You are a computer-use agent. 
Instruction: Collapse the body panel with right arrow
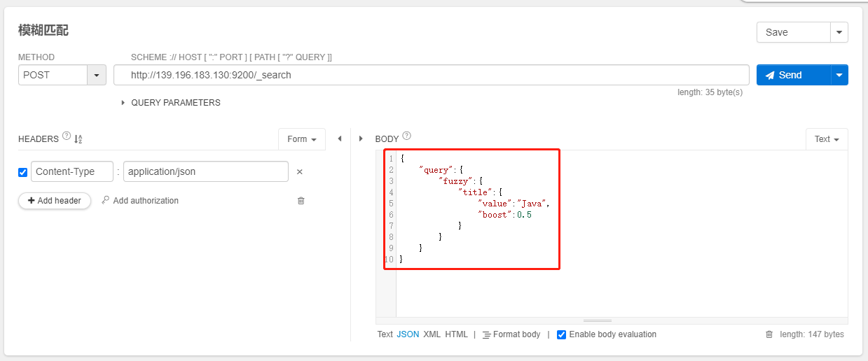(x=361, y=139)
